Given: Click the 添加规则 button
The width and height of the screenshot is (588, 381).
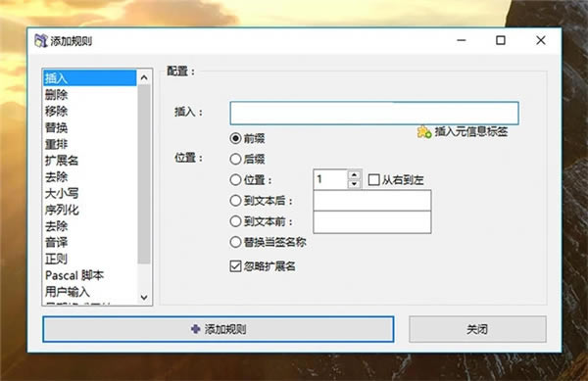Looking at the screenshot, I should [219, 329].
